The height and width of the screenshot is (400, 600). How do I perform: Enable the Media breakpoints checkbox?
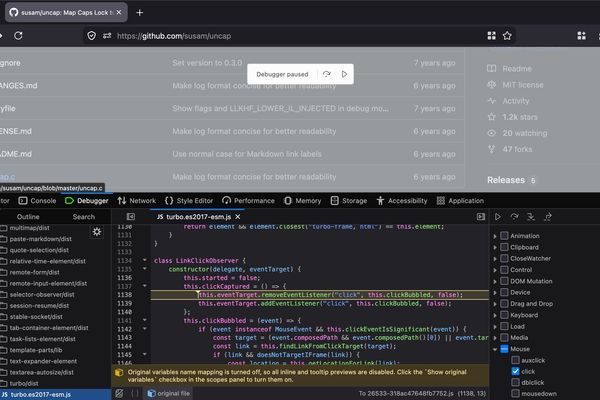click(504, 337)
